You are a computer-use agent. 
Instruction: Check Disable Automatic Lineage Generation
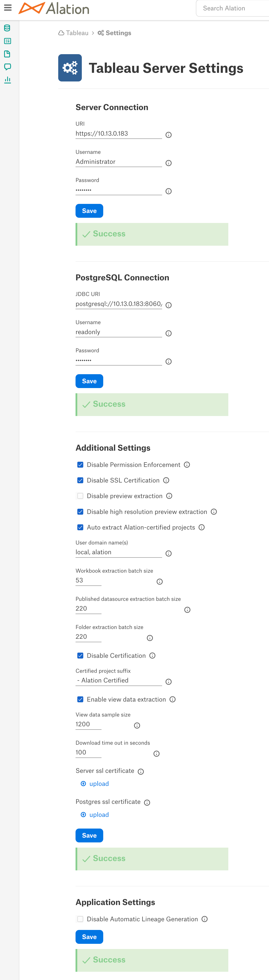pos(80,919)
